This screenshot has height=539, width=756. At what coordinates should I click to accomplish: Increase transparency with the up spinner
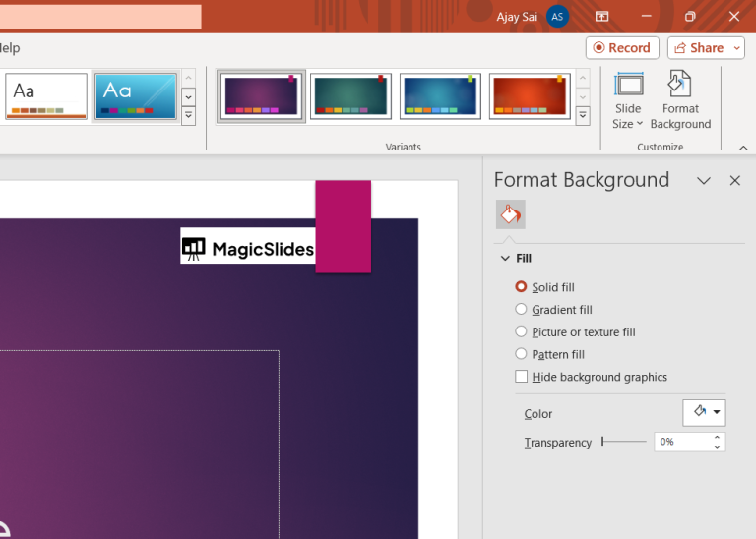pyautogui.click(x=717, y=438)
